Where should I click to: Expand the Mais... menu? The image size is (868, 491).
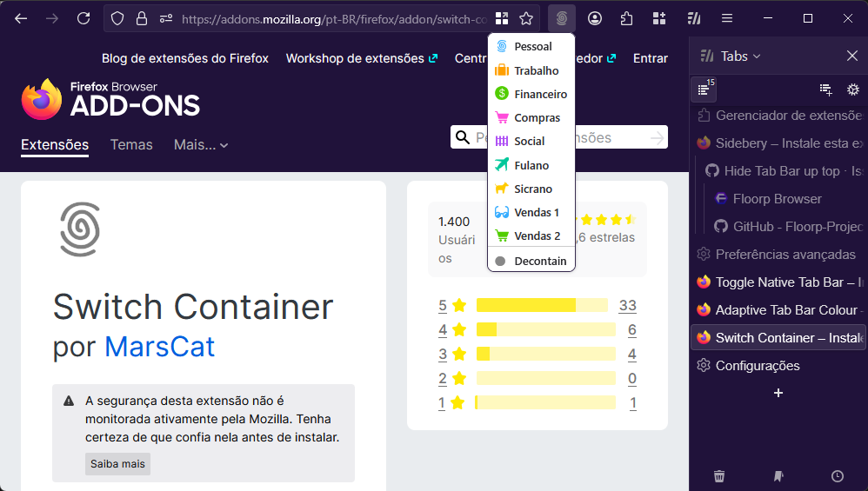(201, 145)
